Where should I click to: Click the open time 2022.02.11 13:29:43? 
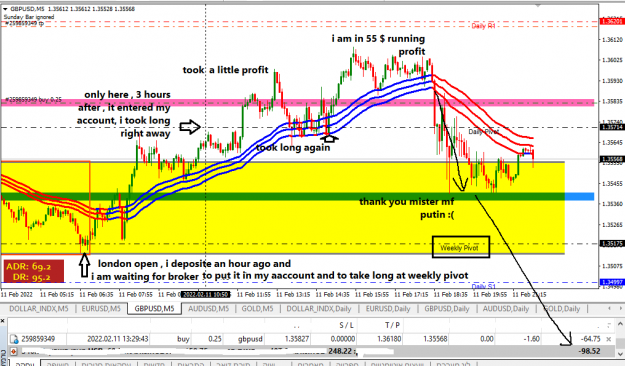(118, 339)
